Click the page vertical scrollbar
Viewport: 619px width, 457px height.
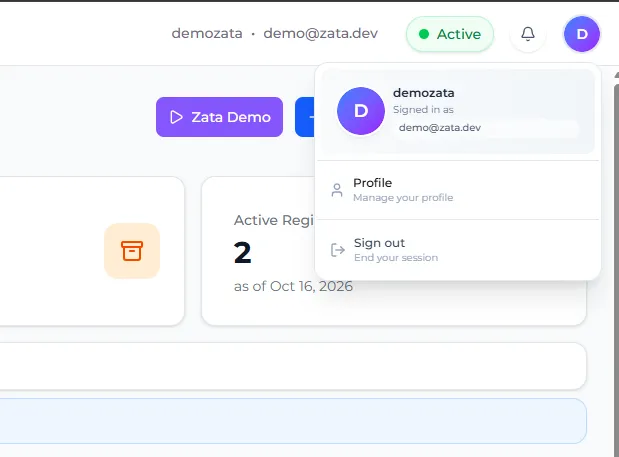[616, 268]
